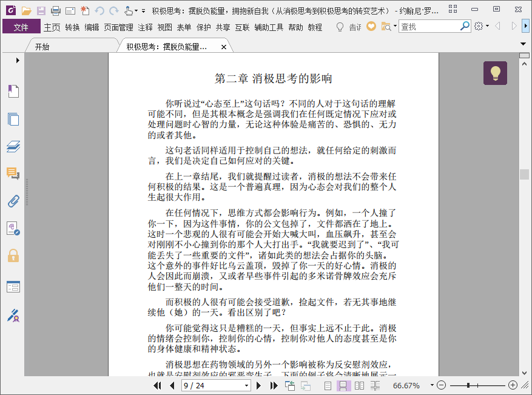This screenshot has width=532, height=395.
Task: Click the Foxit application logo icon
Action: click(x=11, y=10)
